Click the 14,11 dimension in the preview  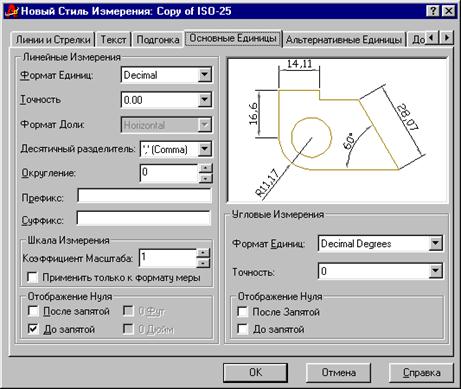(x=299, y=63)
